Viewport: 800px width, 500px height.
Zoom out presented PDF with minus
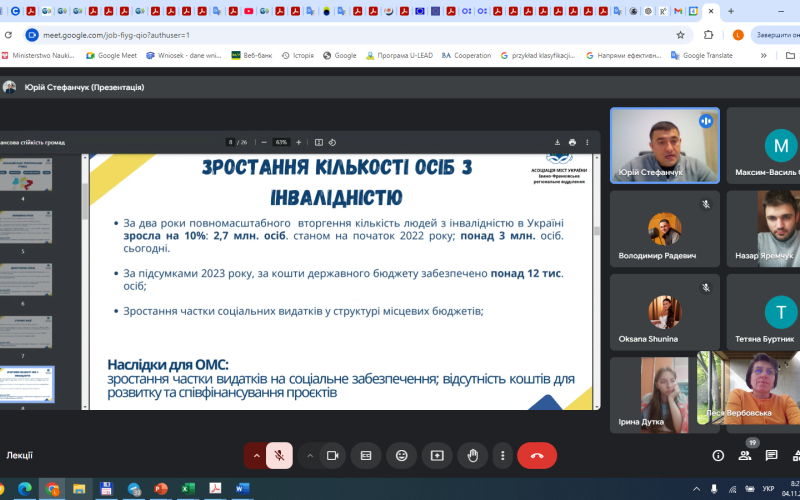coord(264,142)
